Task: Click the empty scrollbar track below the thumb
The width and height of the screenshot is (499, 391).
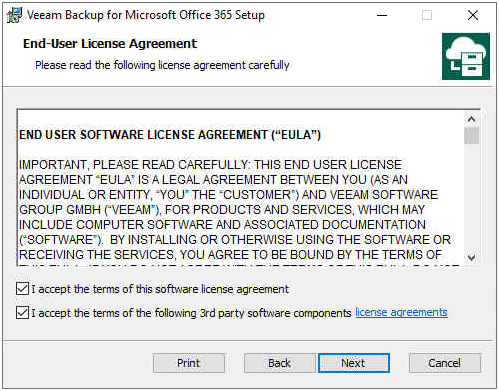Action: 472,197
